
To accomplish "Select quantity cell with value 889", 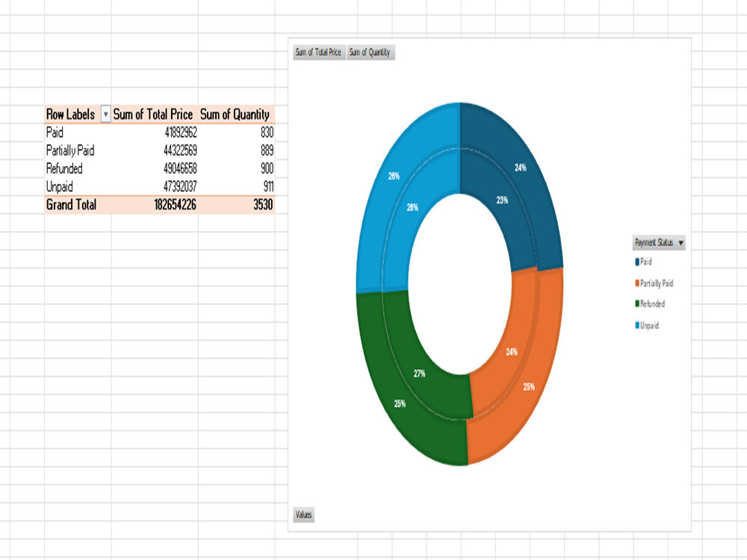I will click(x=237, y=151).
